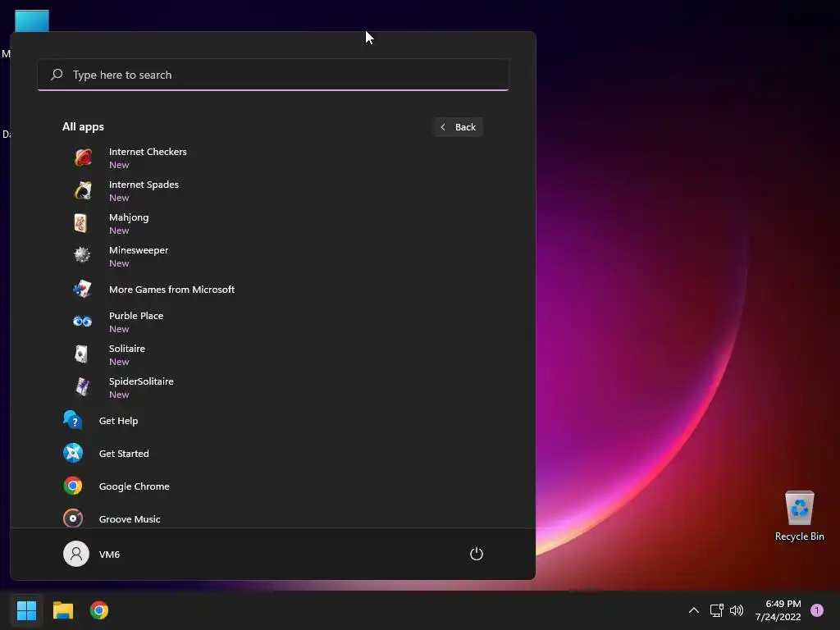Open Purble Place eyes icon
This screenshot has width=840, height=630.
(83, 322)
